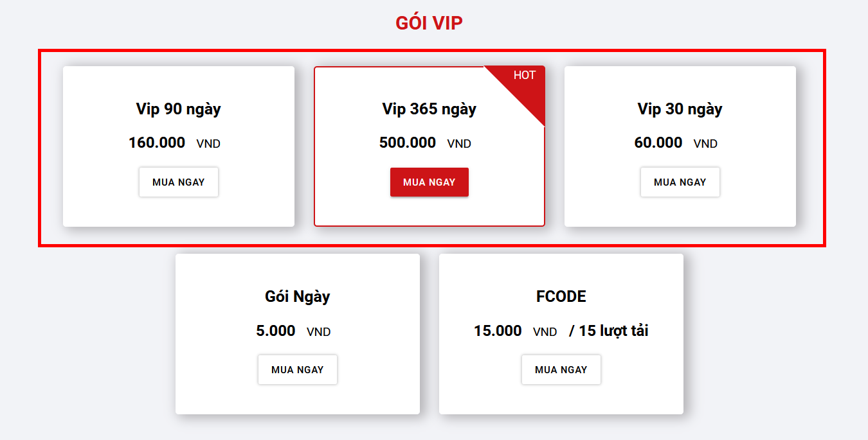This screenshot has width=868, height=440.
Task: Click the HOT ribbon on Vip 365 ngày
Action: point(524,75)
